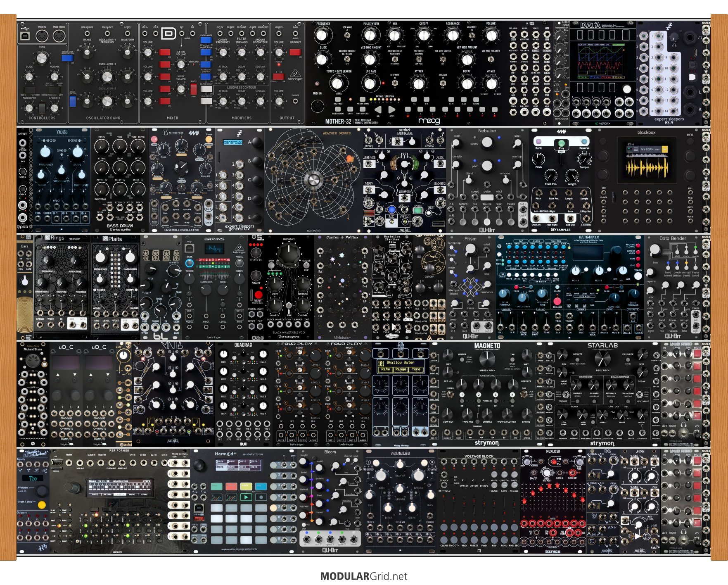Click the Mother-32 MIDI IN socket
This screenshot has height=585, width=728.
(x=317, y=106)
